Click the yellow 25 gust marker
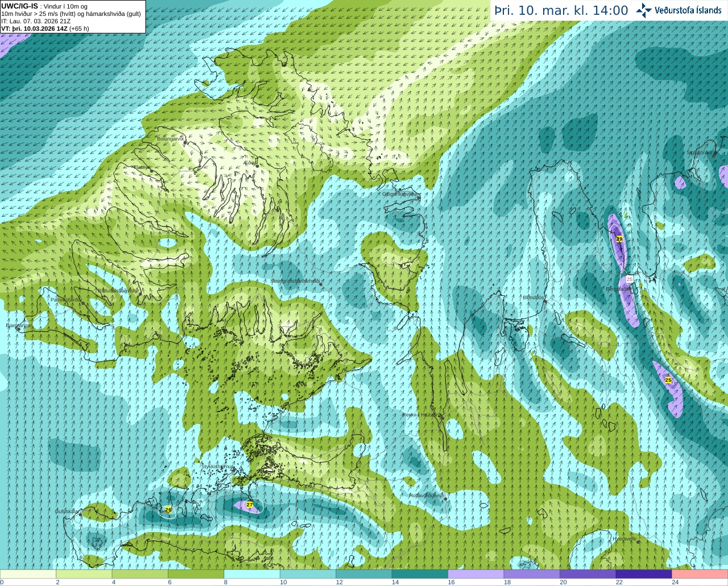This screenshot has height=586, width=728. pyautogui.click(x=668, y=380)
